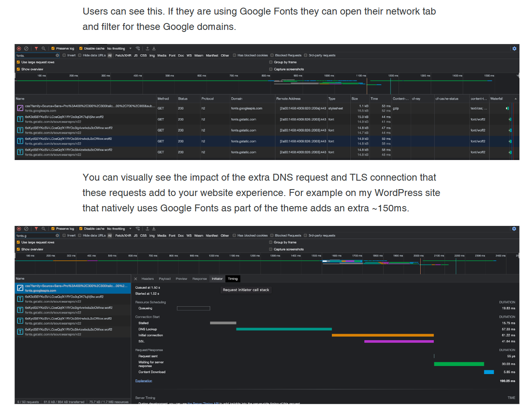Select the Timing tab in details pane
This screenshot has height=413, width=532.
click(x=233, y=279)
